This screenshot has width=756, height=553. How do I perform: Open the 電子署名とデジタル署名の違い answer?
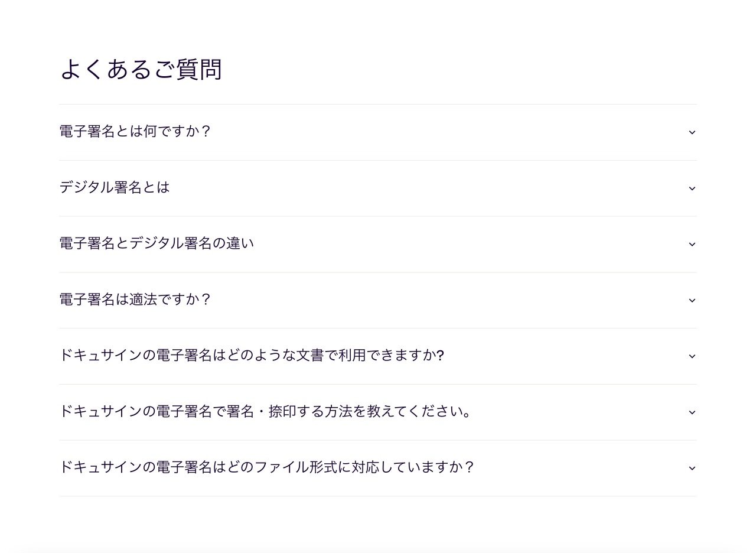click(x=157, y=243)
